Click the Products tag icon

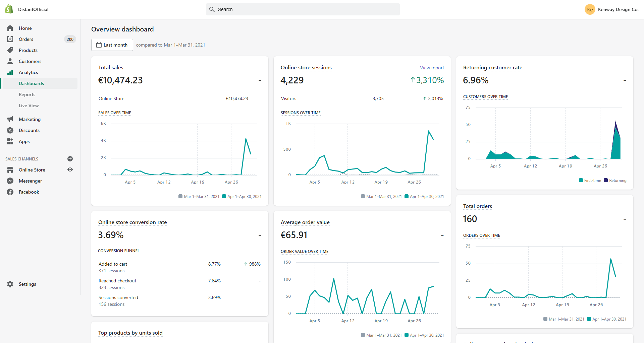[x=10, y=50]
